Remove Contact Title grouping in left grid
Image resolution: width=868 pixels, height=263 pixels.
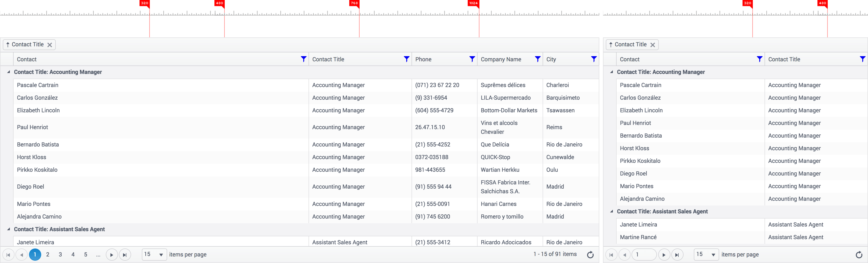(50, 45)
